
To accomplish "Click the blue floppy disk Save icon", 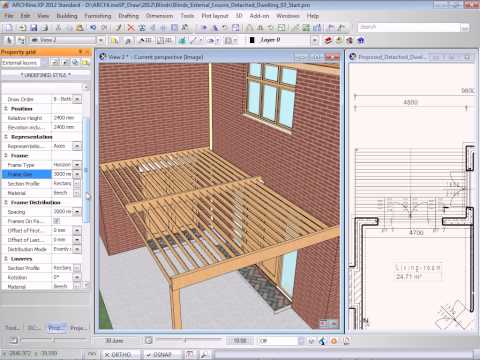I will coord(33,28).
